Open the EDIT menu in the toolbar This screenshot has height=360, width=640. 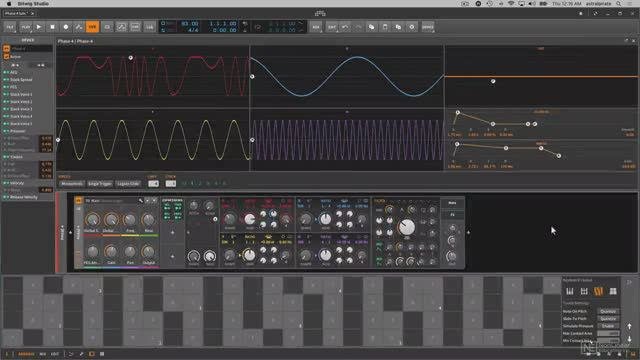[x=331, y=27]
